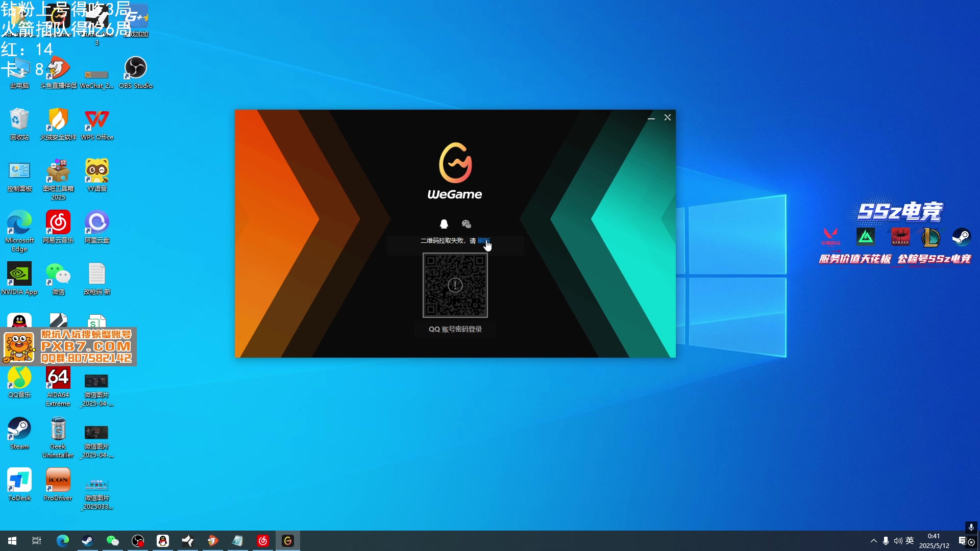The width and height of the screenshot is (980, 551).
Task: Open Microsoft Edge desktop shortcut
Action: [19, 231]
